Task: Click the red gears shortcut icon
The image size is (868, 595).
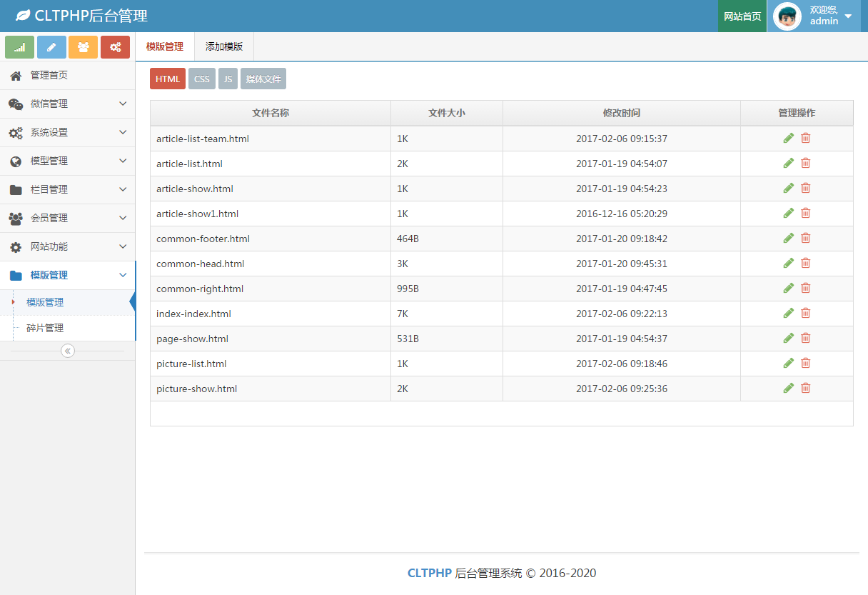Action: point(115,47)
